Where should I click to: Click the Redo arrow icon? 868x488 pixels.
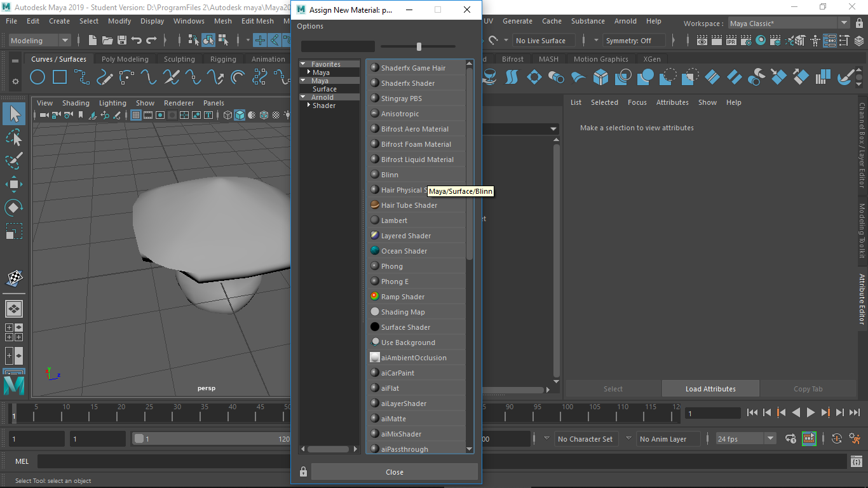click(x=151, y=40)
